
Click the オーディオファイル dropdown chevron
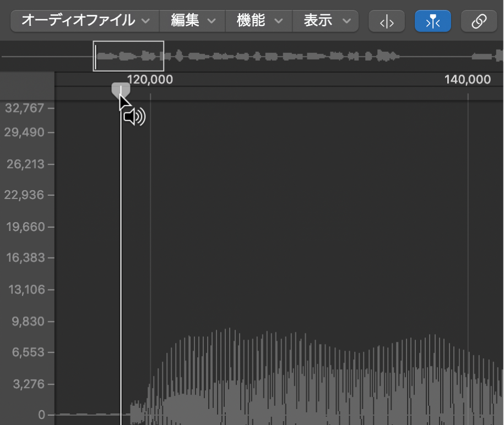pyautogui.click(x=145, y=20)
